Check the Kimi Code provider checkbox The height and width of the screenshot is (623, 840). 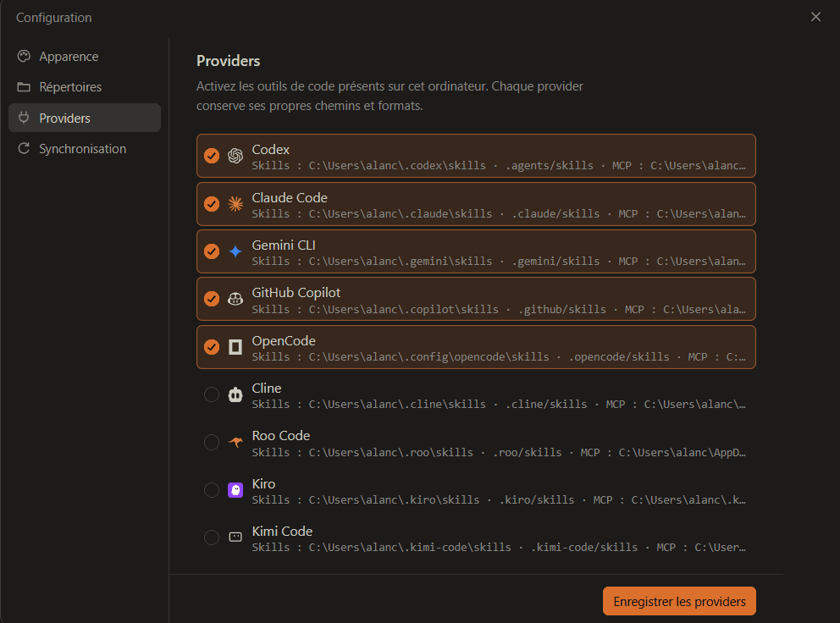212,538
